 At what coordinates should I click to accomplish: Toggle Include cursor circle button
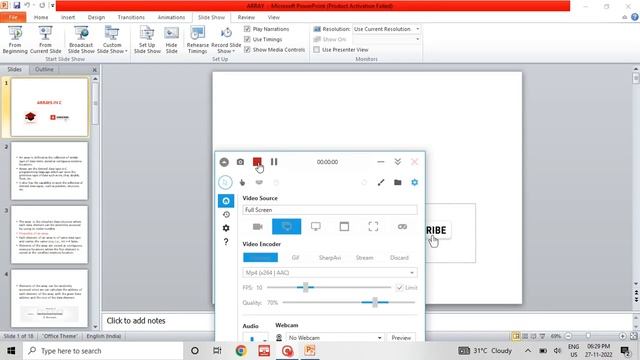click(x=225, y=182)
